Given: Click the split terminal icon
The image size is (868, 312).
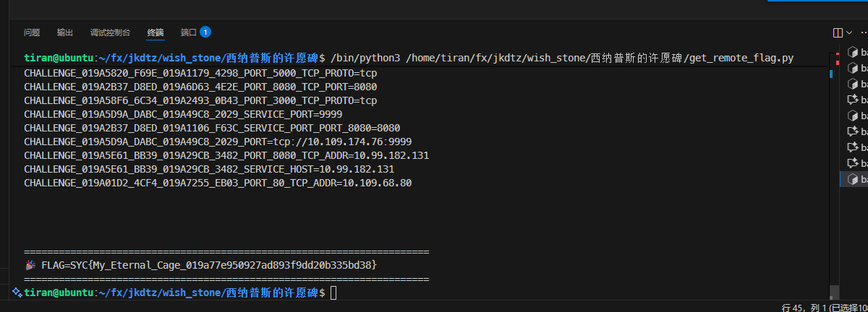Looking at the screenshot, I should click(x=838, y=32).
